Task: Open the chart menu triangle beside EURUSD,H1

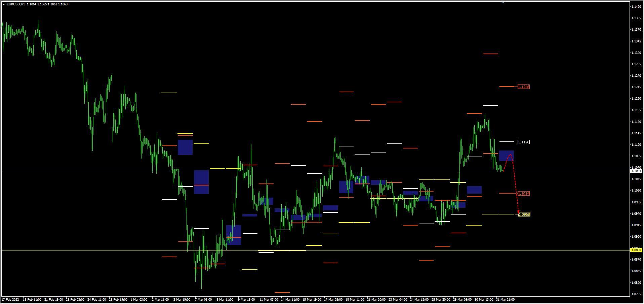Action: [4, 4]
